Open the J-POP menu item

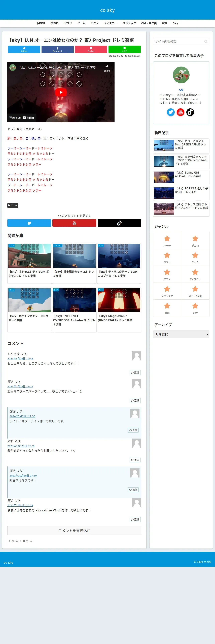41,23
